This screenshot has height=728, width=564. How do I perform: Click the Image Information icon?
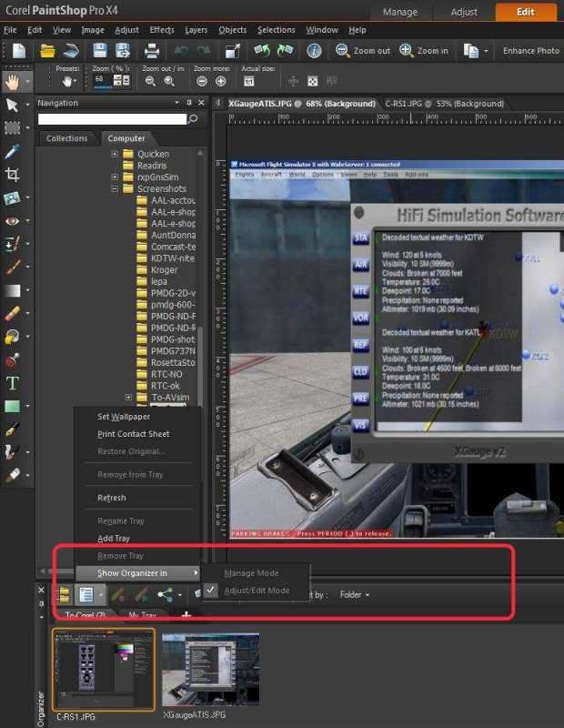coord(313,51)
